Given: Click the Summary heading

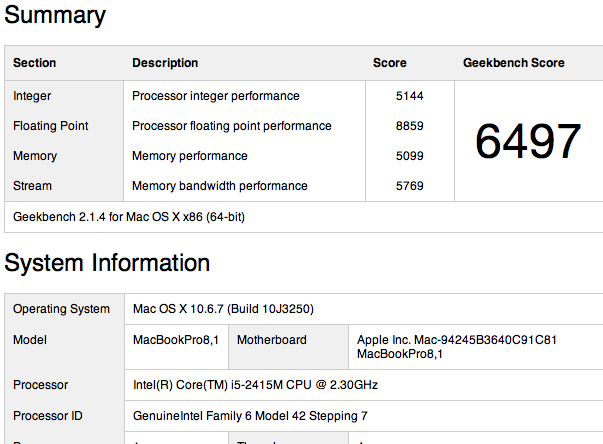Looking at the screenshot, I should coord(55,15).
